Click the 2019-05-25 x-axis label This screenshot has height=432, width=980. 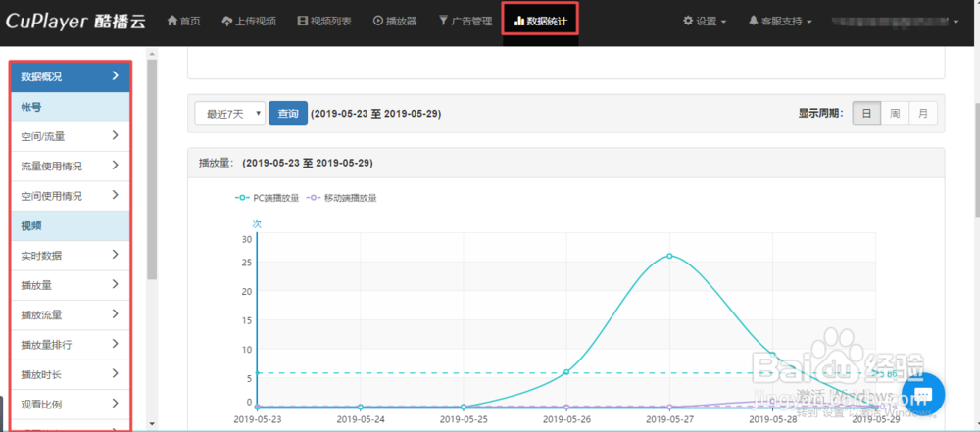464,418
